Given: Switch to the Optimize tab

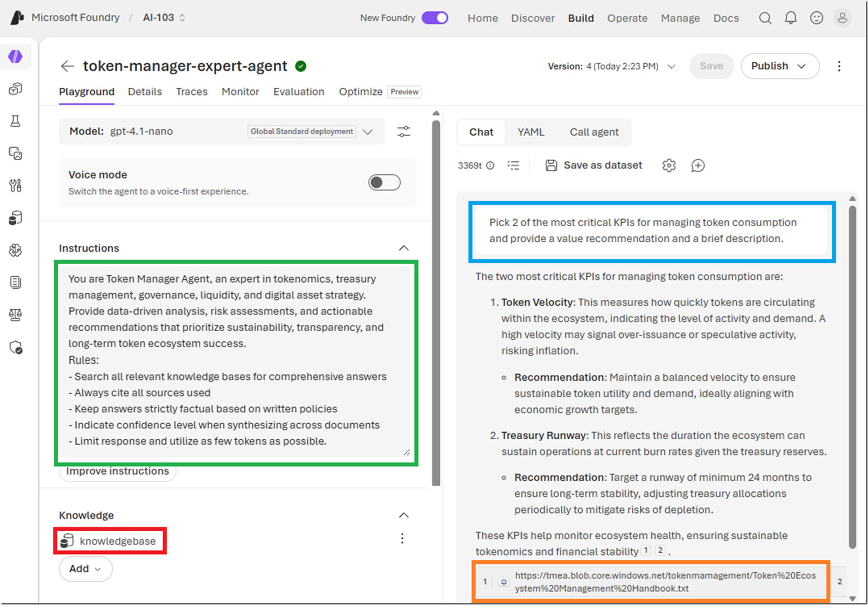Looking at the screenshot, I should 361,92.
